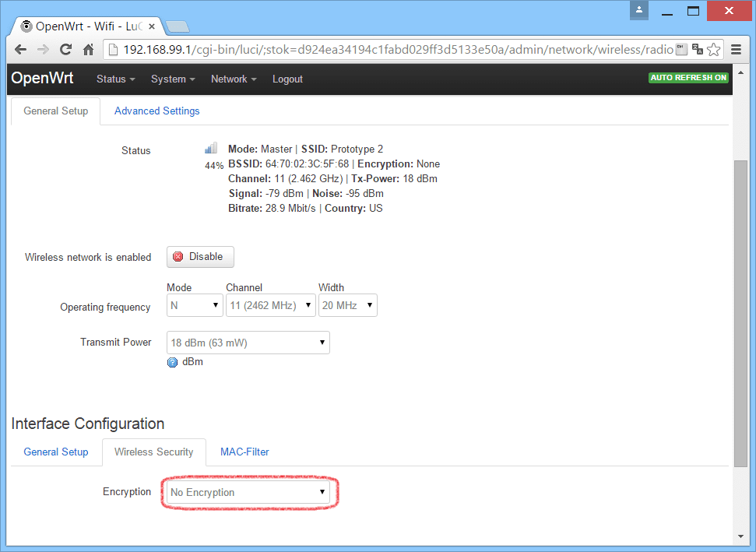756x552 pixels.
Task: Go to browser home page icon
Action: pyautogui.click(x=88, y=50)
